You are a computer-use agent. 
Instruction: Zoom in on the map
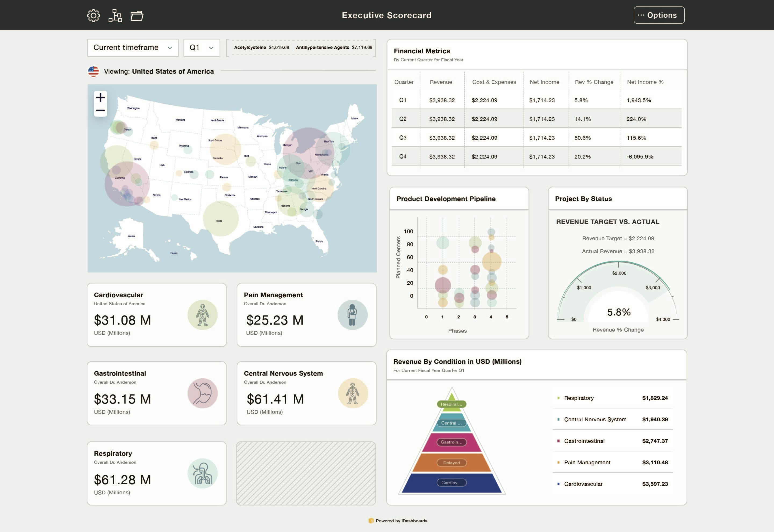[x=100, y=97]
